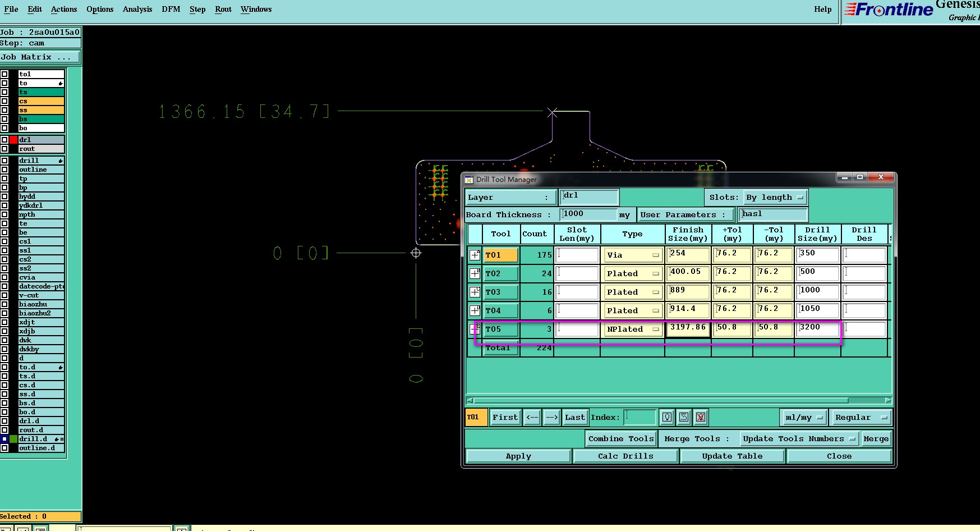Click the red color swatch of drl layer
This screenshot has height=531, width=980.
[13, 140]
